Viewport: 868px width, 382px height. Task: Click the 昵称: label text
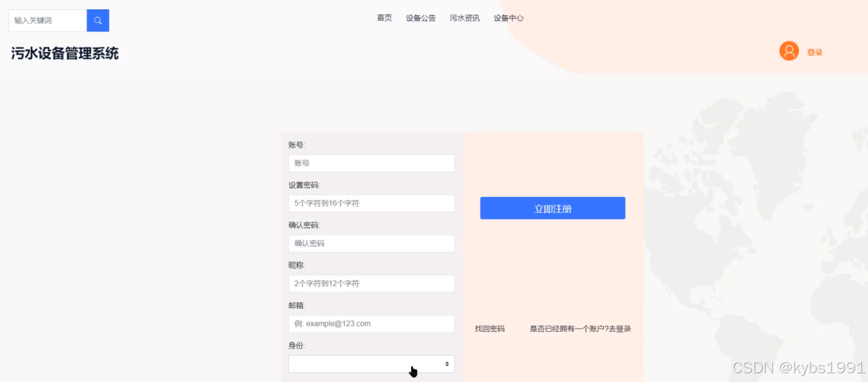click(x=297, y=265)
